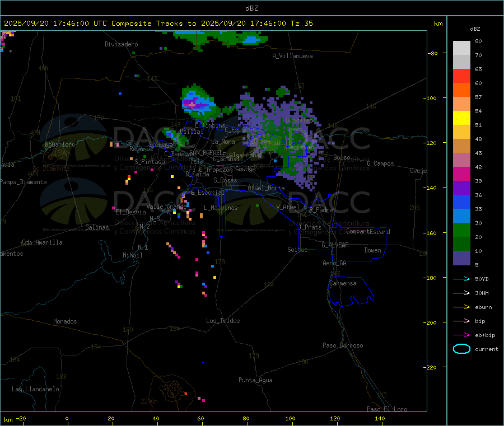Click the 0 tick on bottom axis
504x426 pixels.
pos(67,419)
